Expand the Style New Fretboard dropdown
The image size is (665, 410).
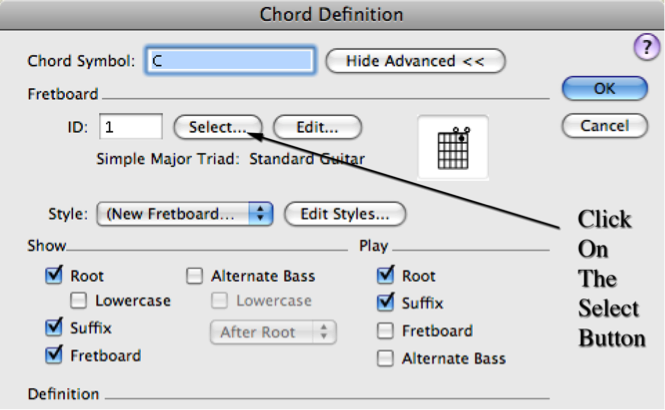pyautogui.click(x=184, y=214)
